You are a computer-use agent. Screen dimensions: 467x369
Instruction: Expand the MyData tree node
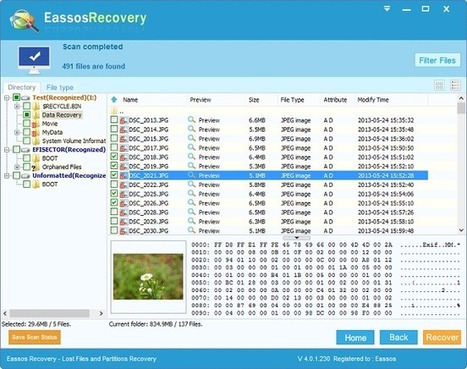17,132
